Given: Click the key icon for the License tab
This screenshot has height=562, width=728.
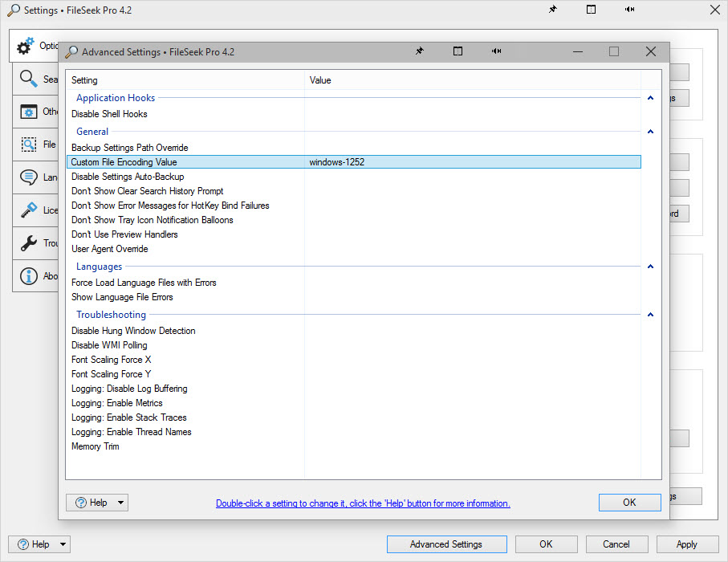Looking at the screenshot, I should point(29,210).
